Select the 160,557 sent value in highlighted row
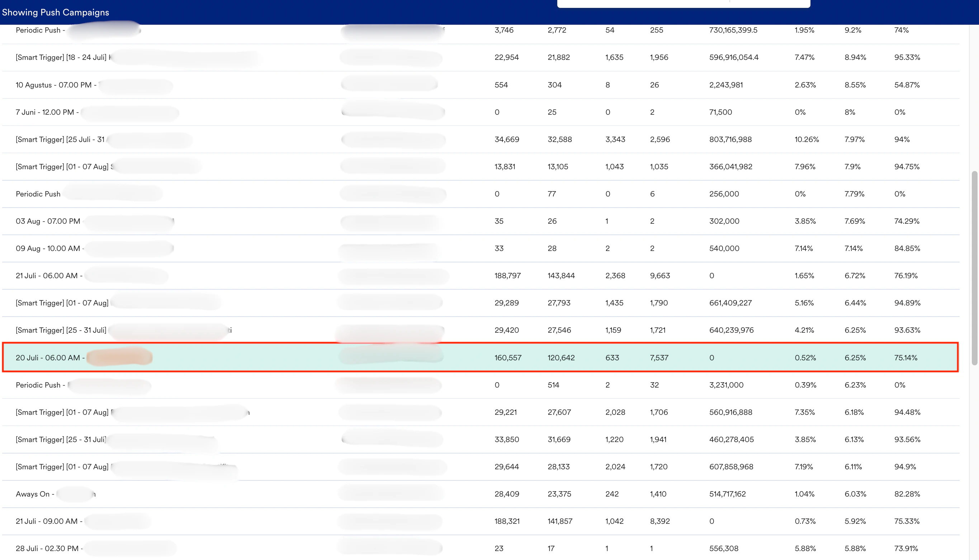Viewport: 979px width, 560px height. [508, 357]
